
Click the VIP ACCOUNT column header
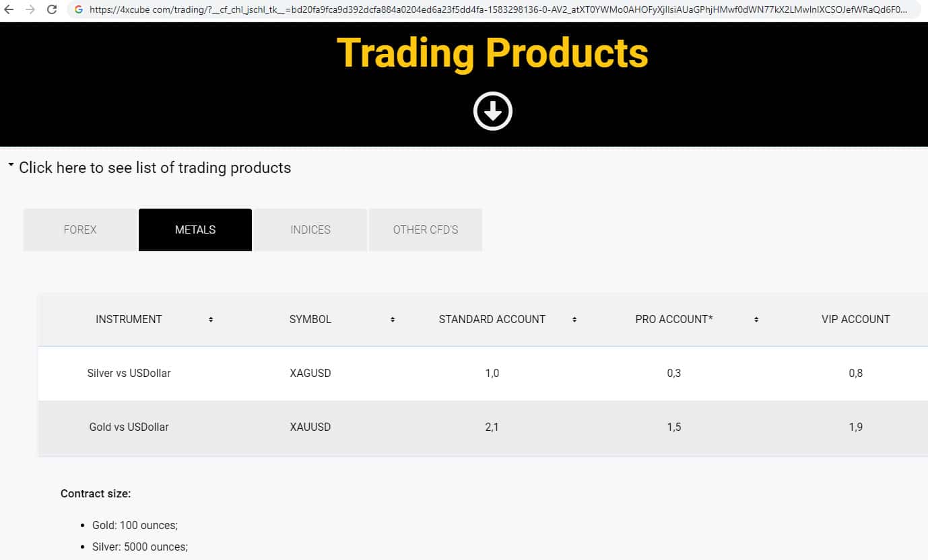click(855, 319)
